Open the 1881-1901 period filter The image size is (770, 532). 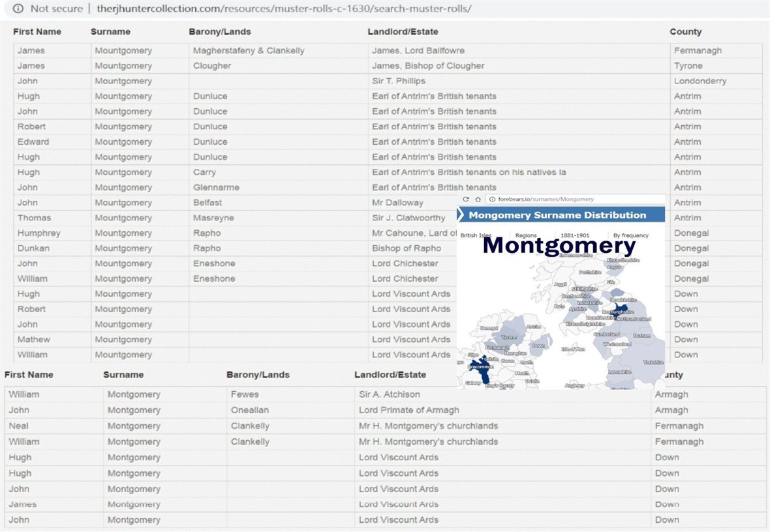point(574,235)
